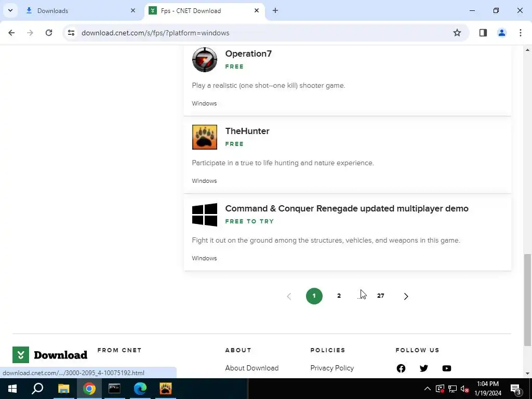Go to the next results page arrow
The width and height of the screenshot is (532, 399).
406,296
